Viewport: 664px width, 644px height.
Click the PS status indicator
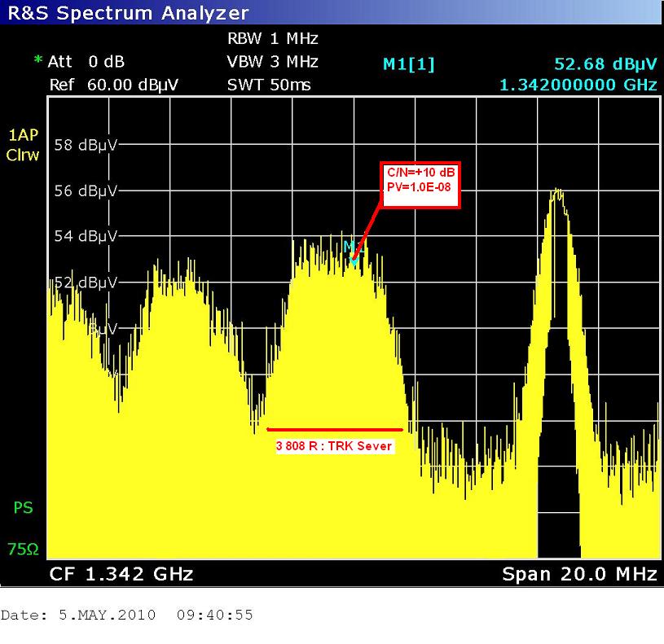coord(23,508)
